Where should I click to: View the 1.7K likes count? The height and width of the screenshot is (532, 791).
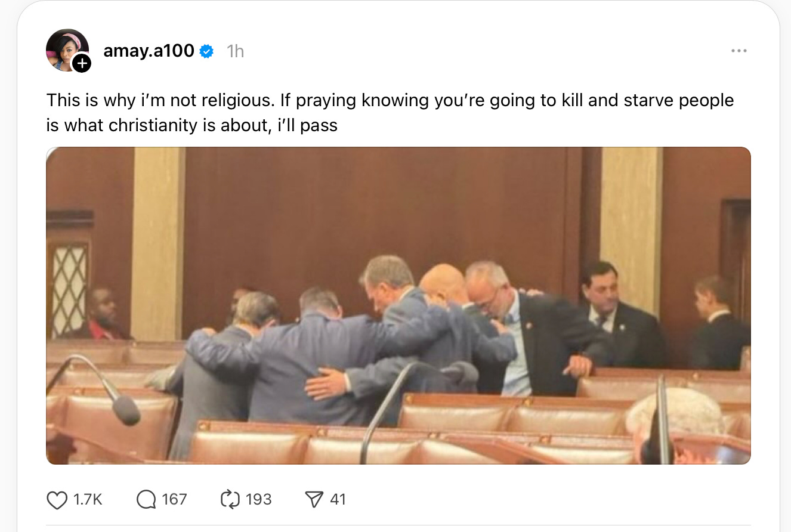point(88,499)
